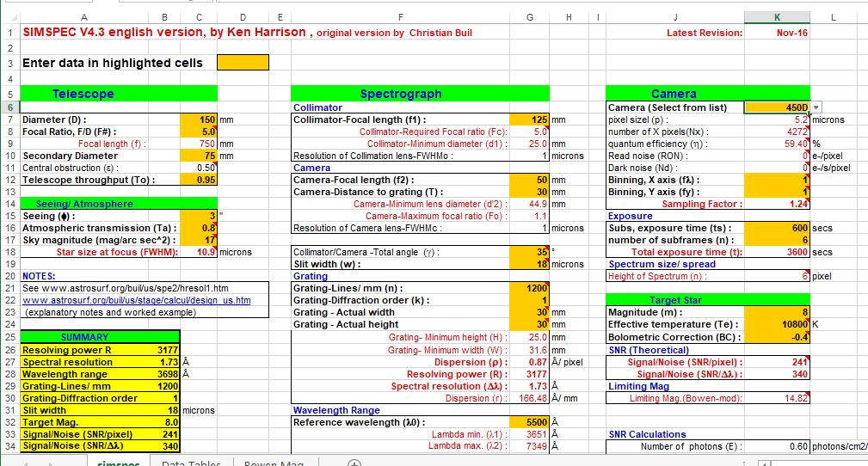Click the Slit width value 18 in Spectrograph
The height and width of the screenshot is (466, 868).
click(x=529, y=264)
